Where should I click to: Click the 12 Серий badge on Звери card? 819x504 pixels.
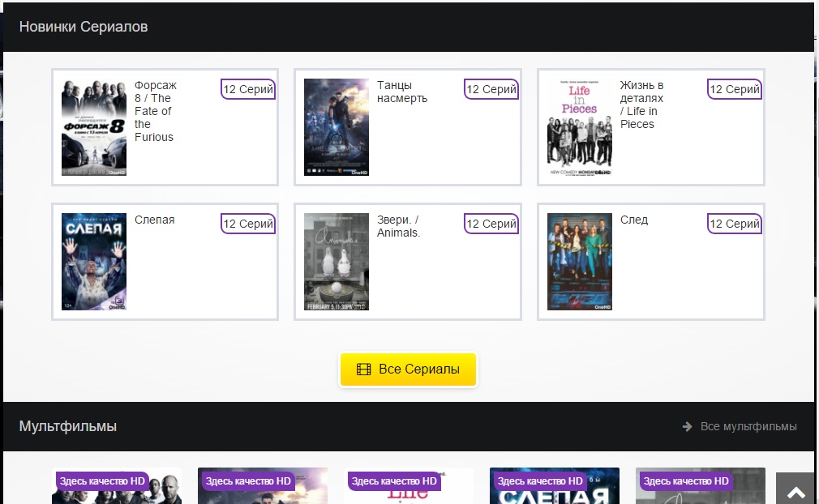pyautogui.click(x=491, y=224)
